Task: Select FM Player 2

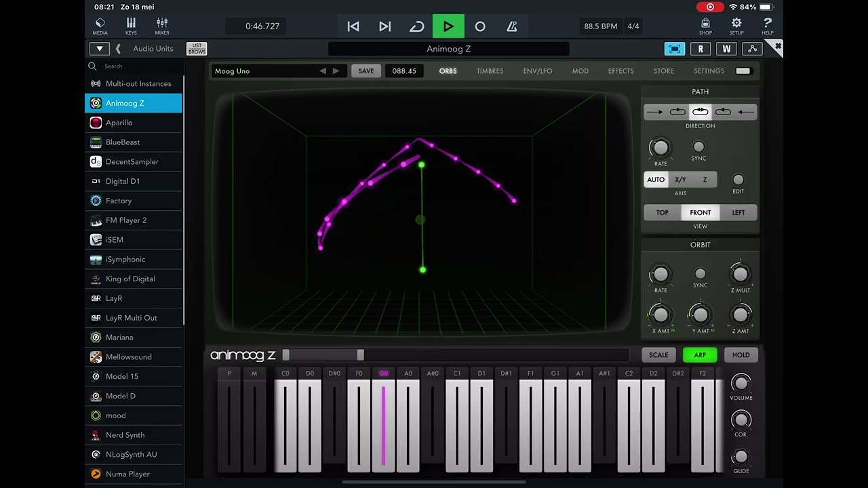Action: pyautogui.click(x=134, y=220)
